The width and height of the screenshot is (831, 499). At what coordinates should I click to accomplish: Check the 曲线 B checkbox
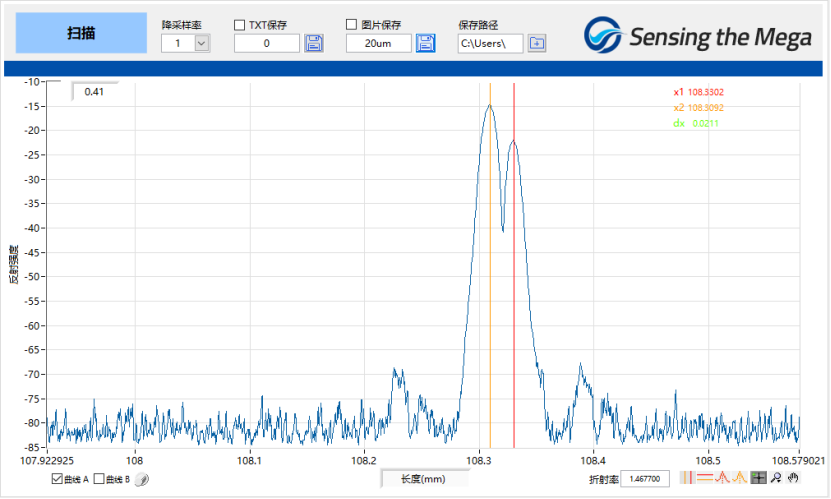pos(99,479)
